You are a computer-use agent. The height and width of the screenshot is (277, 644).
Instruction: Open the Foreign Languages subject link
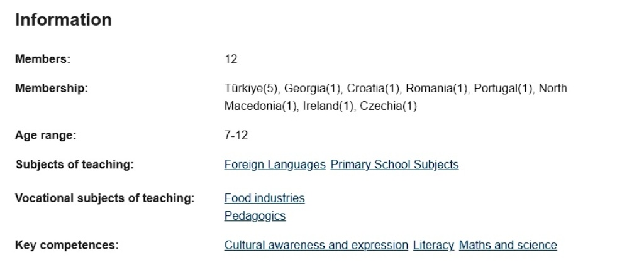point(275,165)
